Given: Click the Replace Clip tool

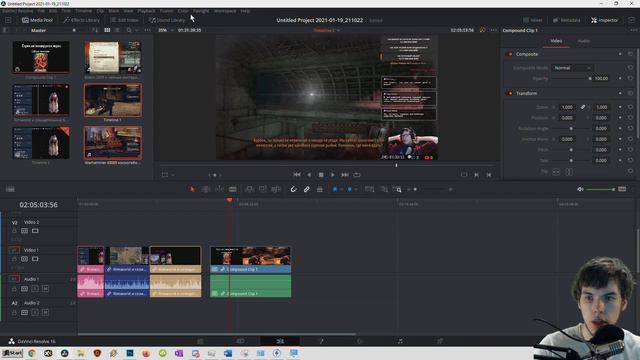Looking at the screenshot, I should (x=276, y=189).
